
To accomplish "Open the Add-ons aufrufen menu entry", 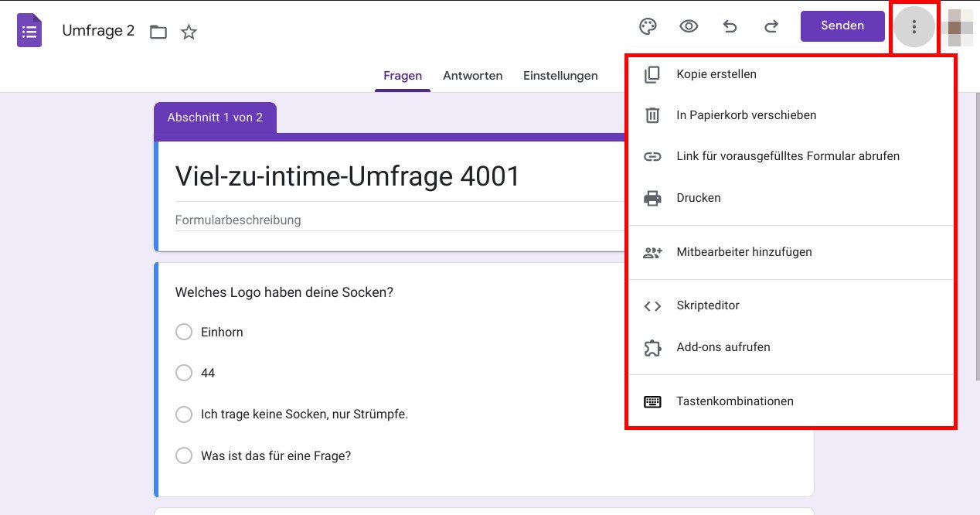I will (x=723, y=347).
